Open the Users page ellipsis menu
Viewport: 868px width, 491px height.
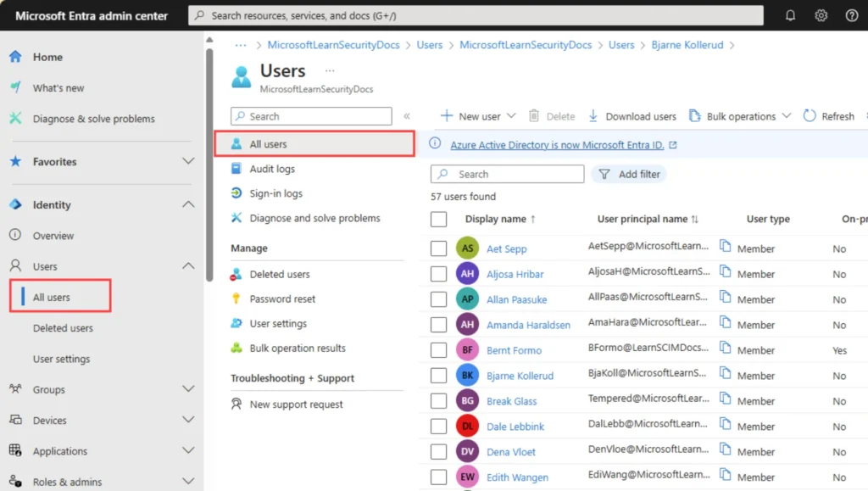tap(330, 71)
